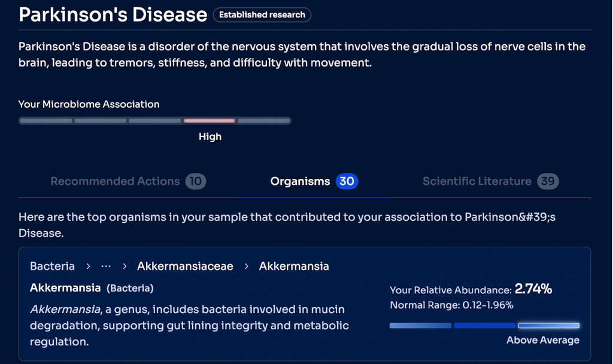613x364 pixels.
Task: Open the Recommended Actions tab
Action: click(115, 181)
